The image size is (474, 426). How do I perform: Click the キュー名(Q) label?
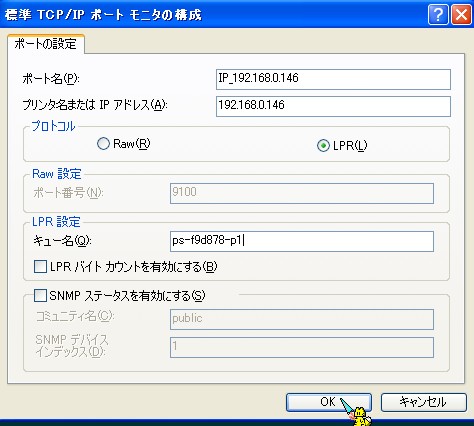(62, 241)
